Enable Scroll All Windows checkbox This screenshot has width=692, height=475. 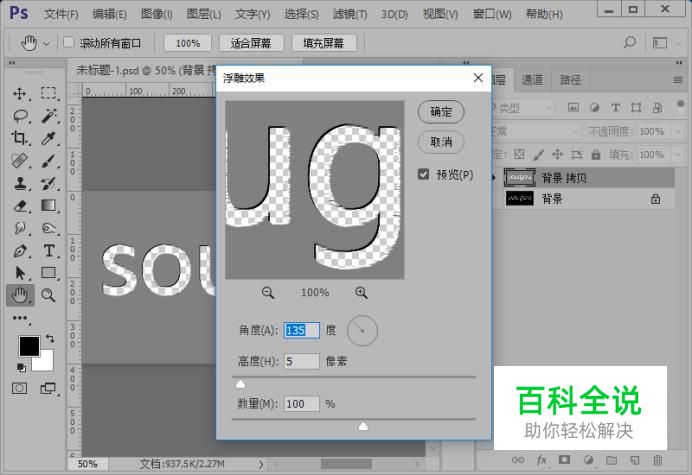point(68,43)
